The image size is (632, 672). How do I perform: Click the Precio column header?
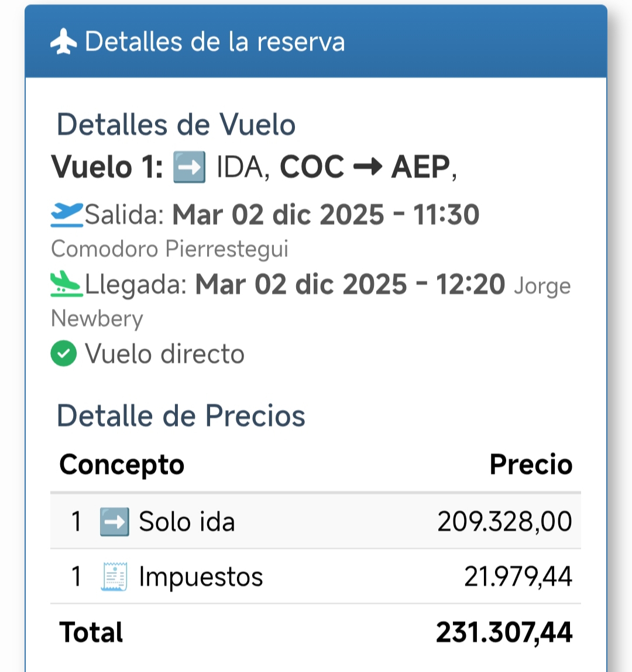pyautogui.click(x=531, y=465)
